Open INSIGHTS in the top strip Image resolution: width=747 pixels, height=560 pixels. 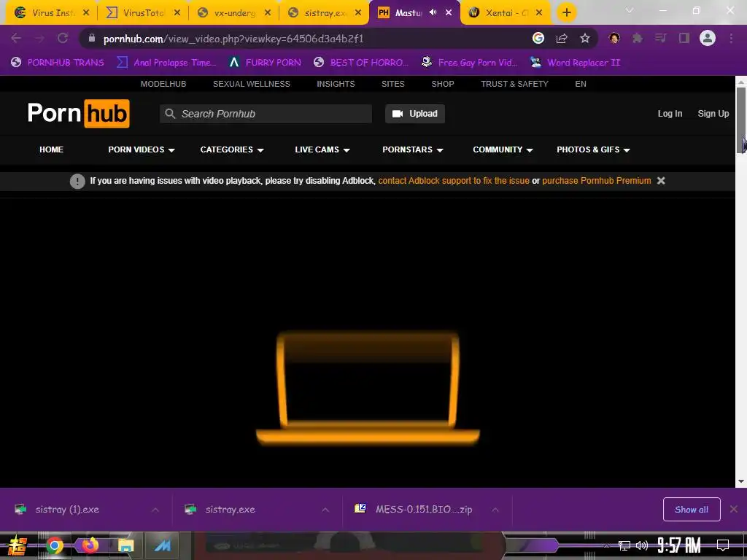[336, 84]
